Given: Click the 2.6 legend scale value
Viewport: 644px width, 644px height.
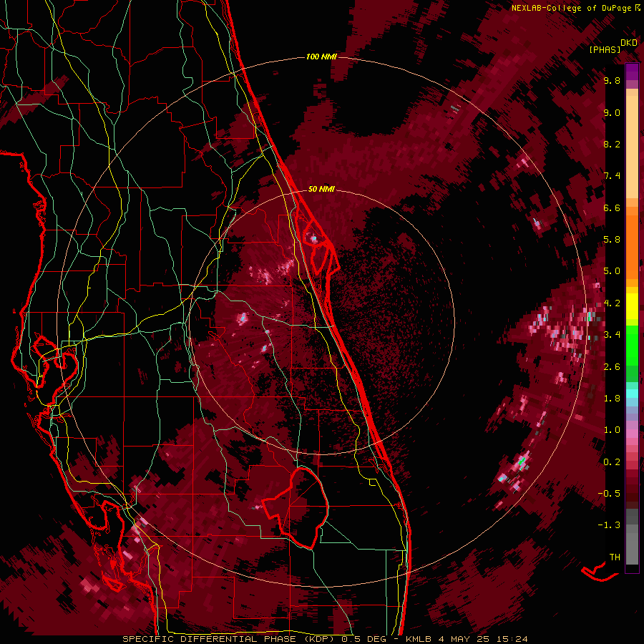Looking at the screenshot, I should [x=612, y=367].
